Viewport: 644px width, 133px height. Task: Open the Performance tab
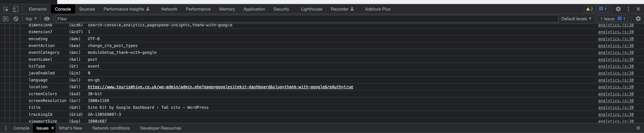pos(198,9)
